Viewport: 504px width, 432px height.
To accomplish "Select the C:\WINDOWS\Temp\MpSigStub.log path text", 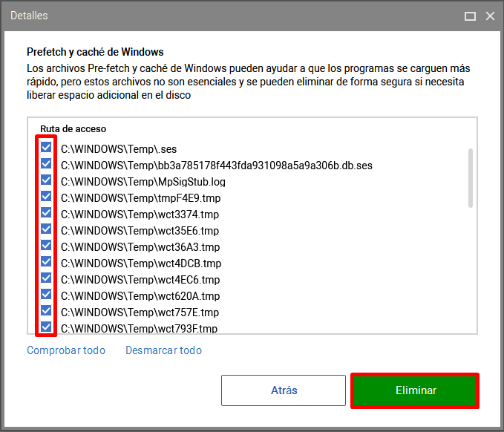I will click(x=143, y=182).
